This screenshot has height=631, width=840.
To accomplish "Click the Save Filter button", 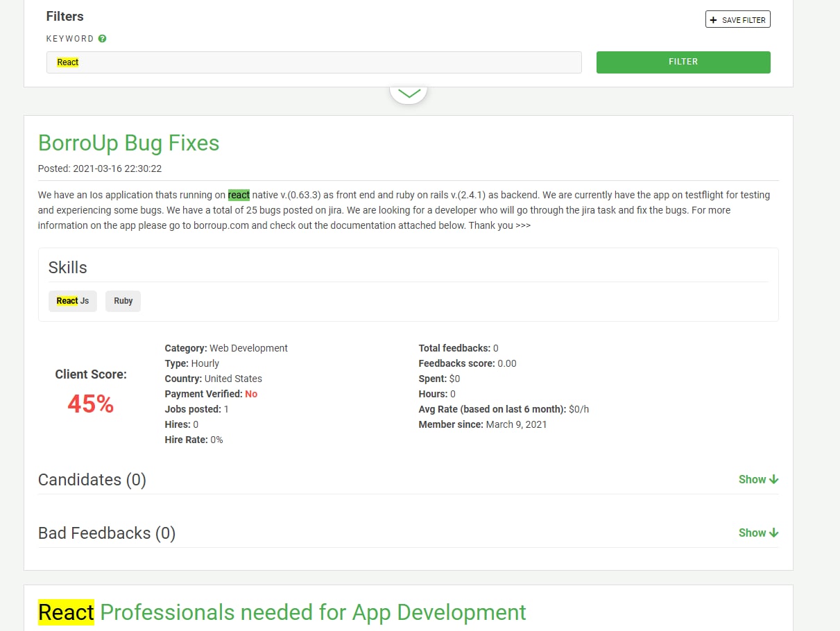I will (x=738, y=20).
